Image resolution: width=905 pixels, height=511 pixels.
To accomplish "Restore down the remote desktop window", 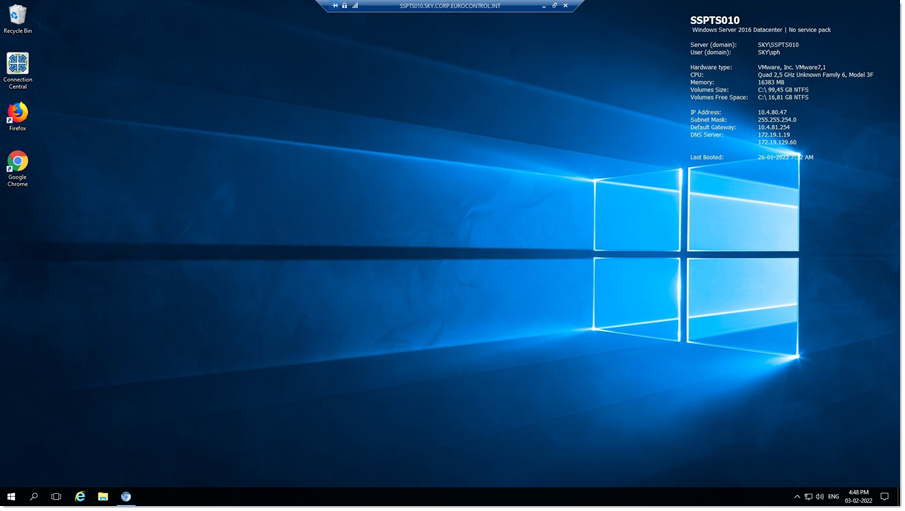I will click(x=555, y=5).
